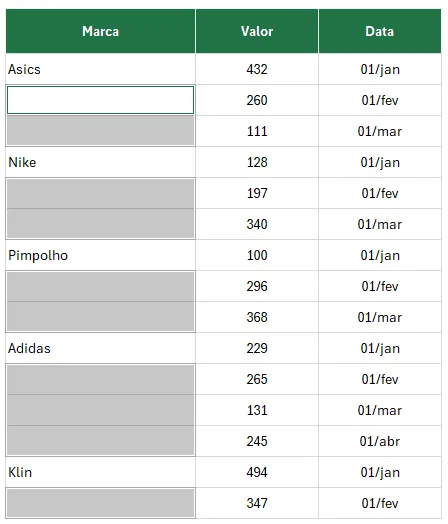Click the gray blank cell beside 197
The image size is (448, 524).
[101, 193]
